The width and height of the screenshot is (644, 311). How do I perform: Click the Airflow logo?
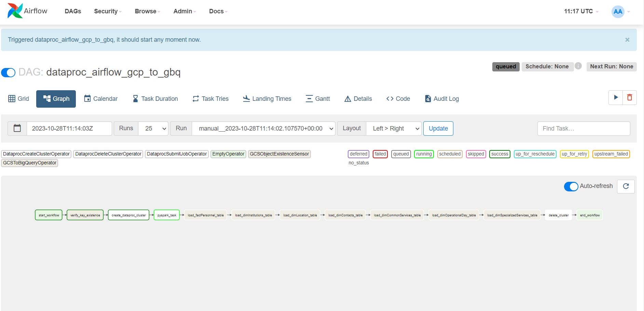click(15, 11)
